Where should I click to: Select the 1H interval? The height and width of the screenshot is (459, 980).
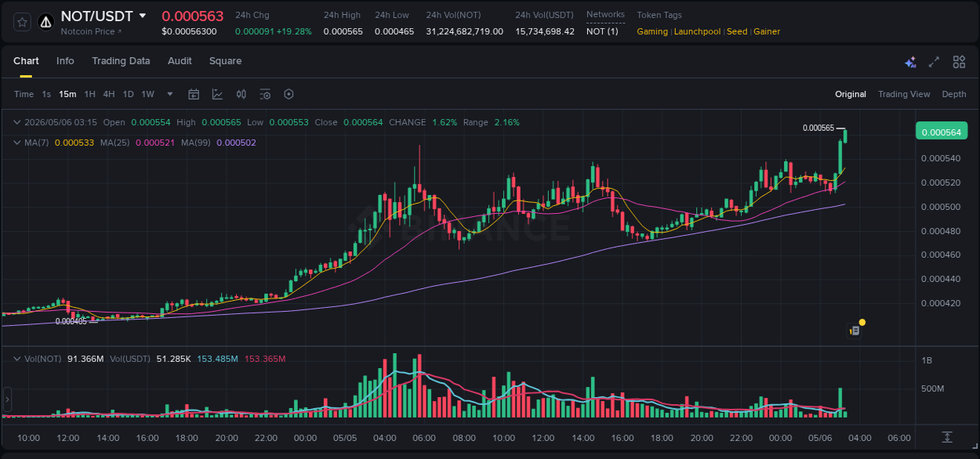coord(89,94)
